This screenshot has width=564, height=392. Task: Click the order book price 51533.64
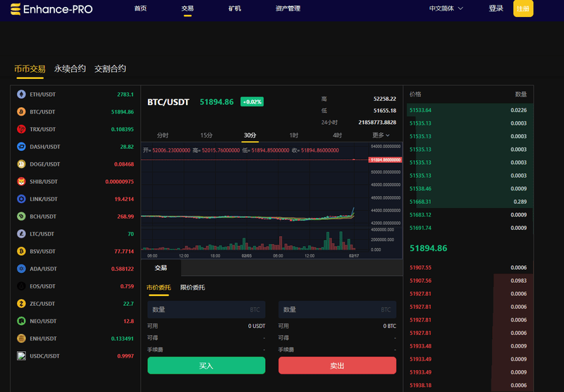point(420,110)
